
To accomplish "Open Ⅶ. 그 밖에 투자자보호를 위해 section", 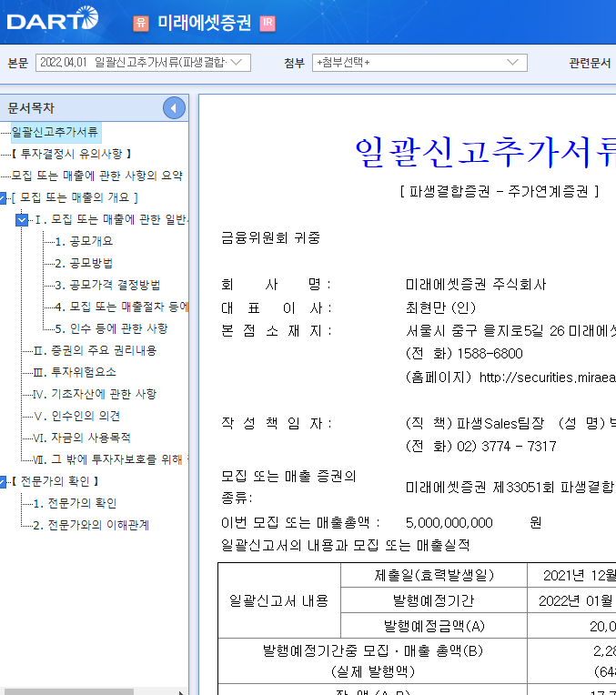I will (x=111, y=459).
